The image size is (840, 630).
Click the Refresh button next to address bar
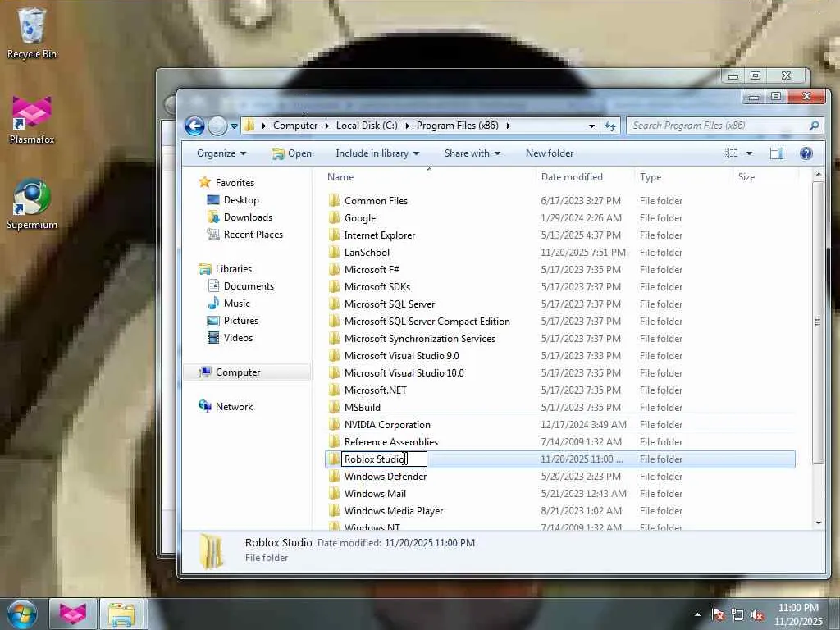pyautogui.click(x=610, y=126)
